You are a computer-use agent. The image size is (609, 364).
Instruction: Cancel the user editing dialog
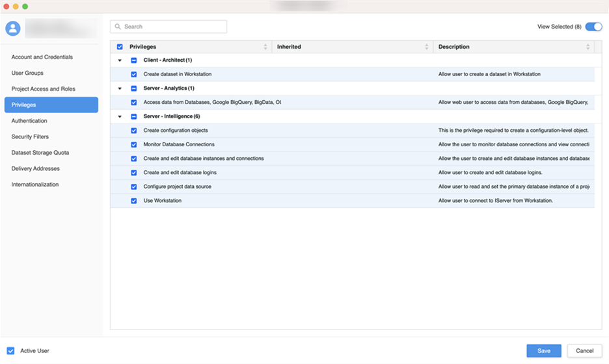[x=584, y=351]
